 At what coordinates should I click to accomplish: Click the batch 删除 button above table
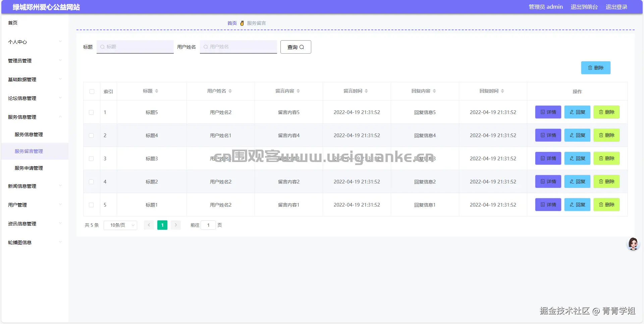(x=596, y=68)
